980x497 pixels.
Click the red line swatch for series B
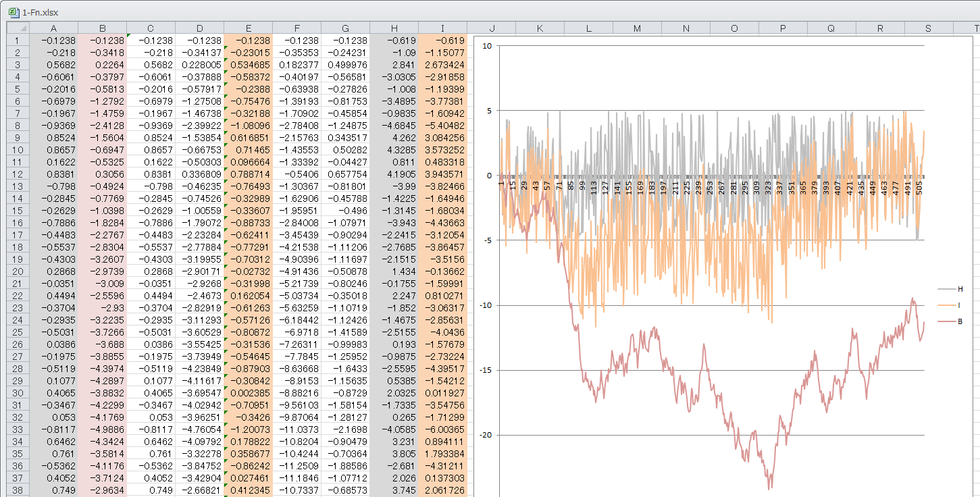pyautogui.click(x=945, y=321)
